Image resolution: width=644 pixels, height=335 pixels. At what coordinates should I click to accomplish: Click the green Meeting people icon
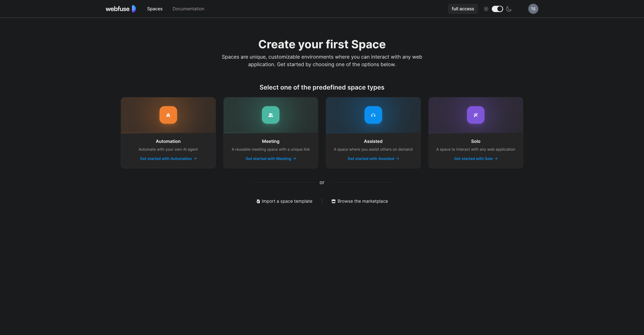point(270,115)
